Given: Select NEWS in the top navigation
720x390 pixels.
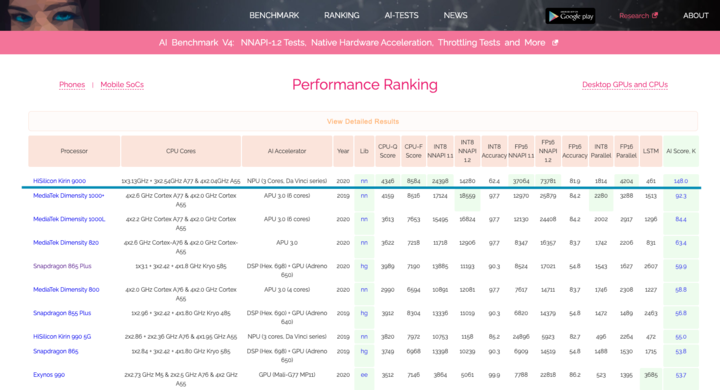Looking at the screenshot, I should 456,16.
